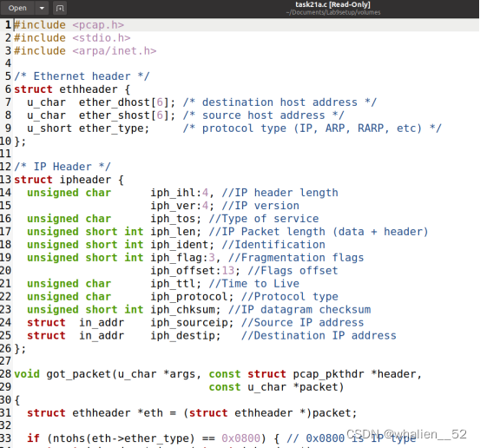Screen dimensions: 480x448
Task: Click 'ether_dhost[6]' on line 7
Action: click(123, 102)
